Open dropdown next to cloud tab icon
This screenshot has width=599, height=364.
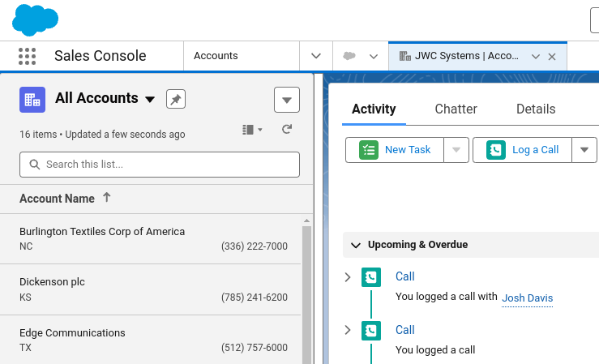(x=374, y=57)
